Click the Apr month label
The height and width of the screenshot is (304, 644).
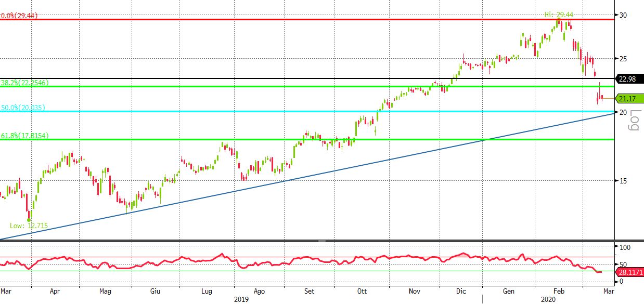pos(55,292)
